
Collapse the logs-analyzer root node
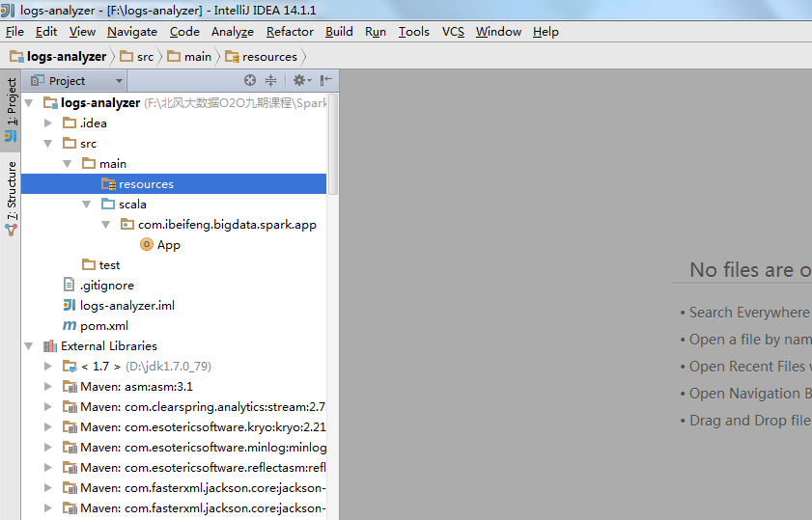[x=30, y=102]
